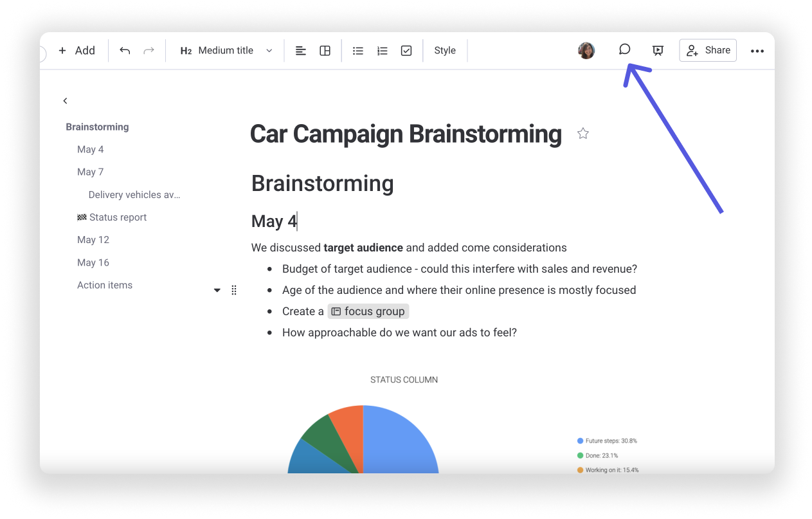This screenshot has height=519, width=812.
Task: Click the Add button in toolbar
Action: point(77,50)
